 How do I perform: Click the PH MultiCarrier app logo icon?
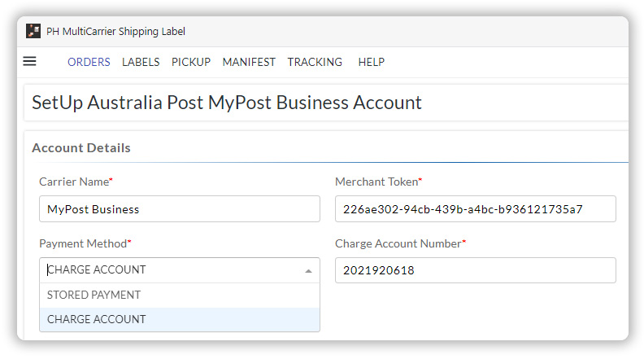[x=33, y=31]
